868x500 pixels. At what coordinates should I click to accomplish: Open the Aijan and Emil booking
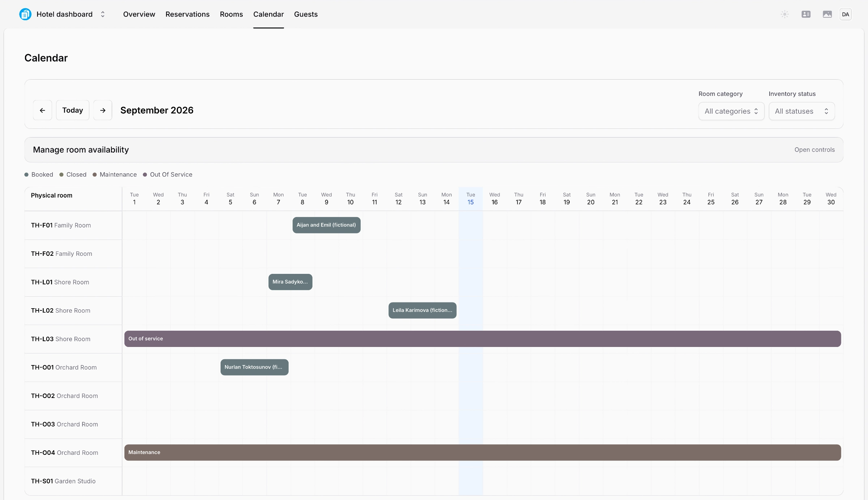pos(326,225)
